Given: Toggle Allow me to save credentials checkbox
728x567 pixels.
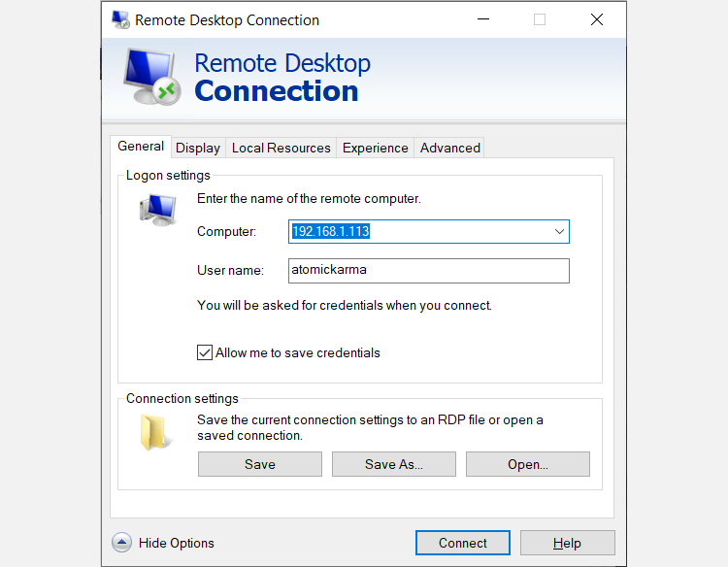Looking at the screenshot, I should (x=205, y=352).
